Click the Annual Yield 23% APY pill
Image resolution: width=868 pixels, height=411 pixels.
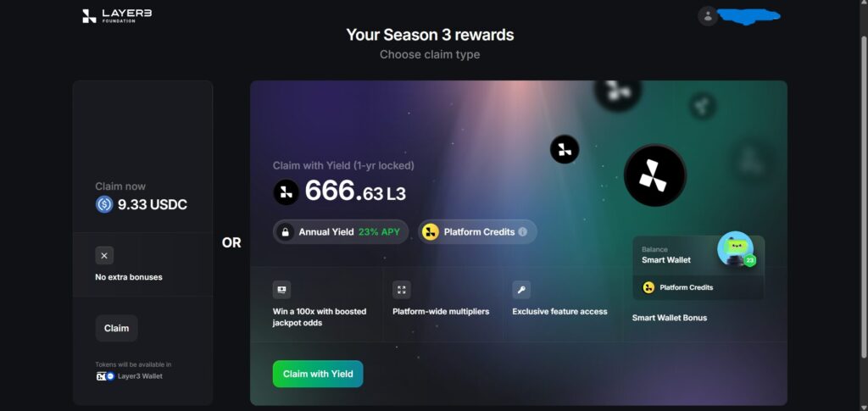point(341,232)
